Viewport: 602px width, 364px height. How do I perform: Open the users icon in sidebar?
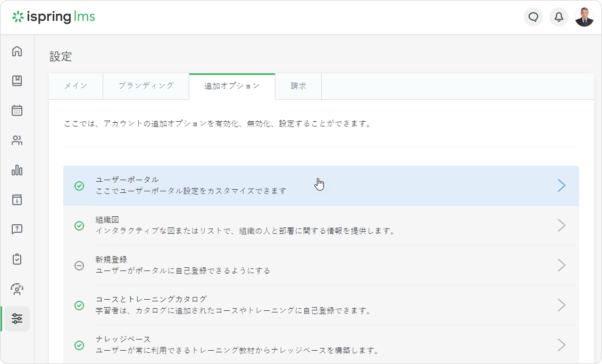point(17,141)
